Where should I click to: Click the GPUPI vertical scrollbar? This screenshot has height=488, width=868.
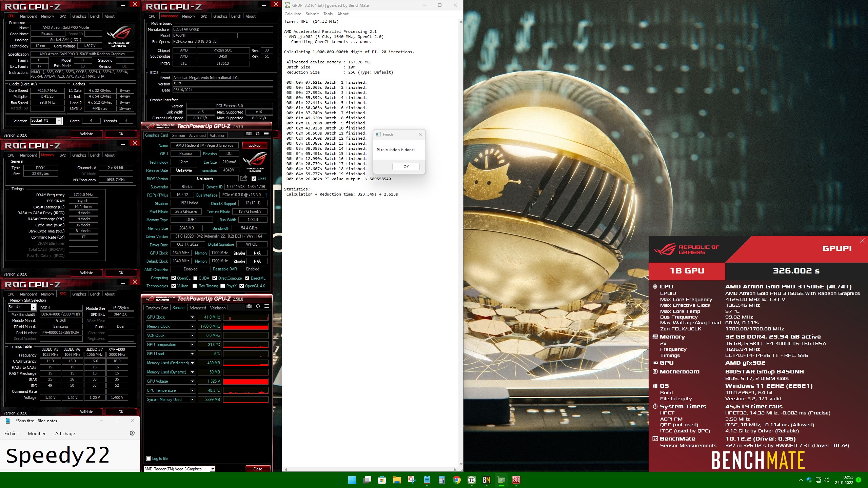click(x=461, y=243)
